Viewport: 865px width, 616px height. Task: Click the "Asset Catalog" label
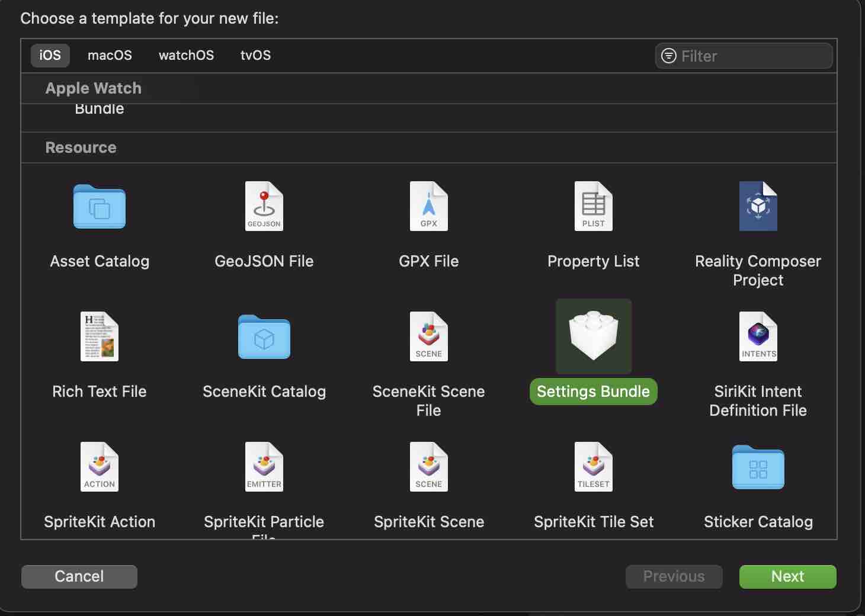(100, 261)
